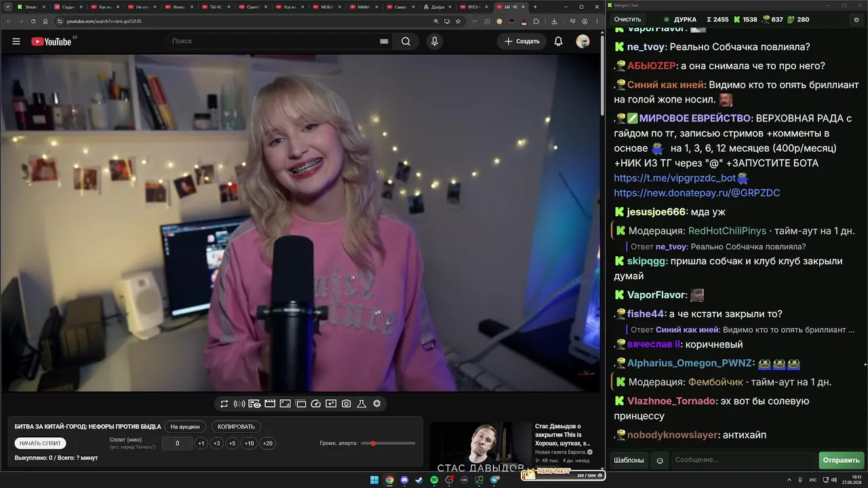Go back in the browser
This screenshot has height=488, width=868.
point(8,21)
